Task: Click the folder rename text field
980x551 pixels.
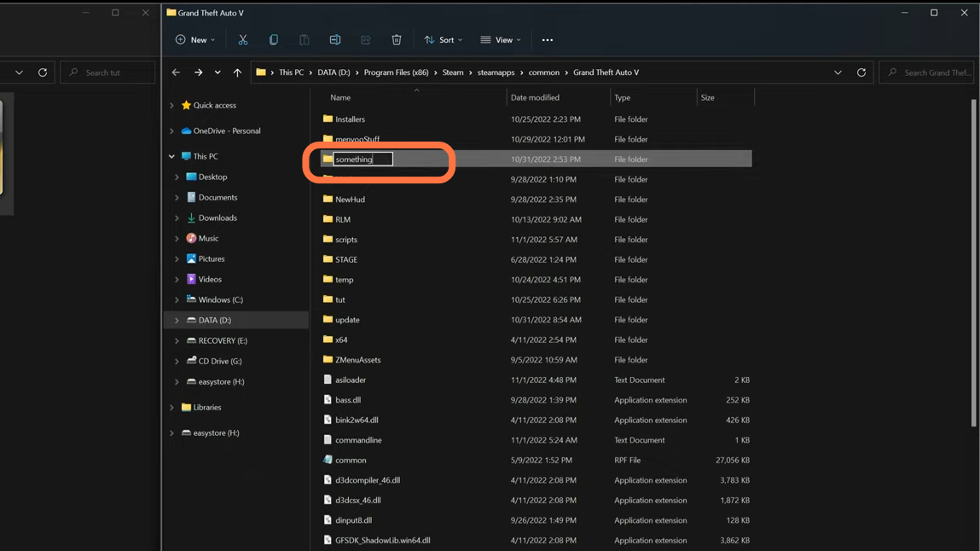Action: click(x=362, y=159)
